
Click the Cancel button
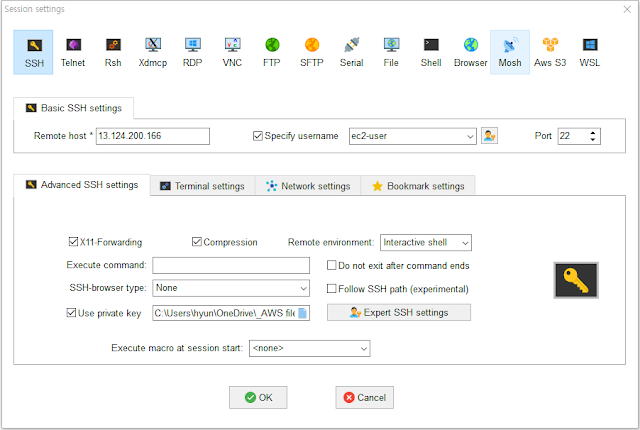pos(364,397)
